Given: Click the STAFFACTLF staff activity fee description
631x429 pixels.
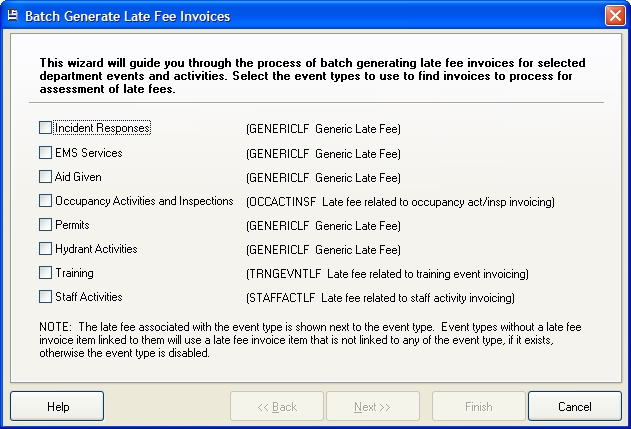Looking at the screenshot, I should point(380,298).
